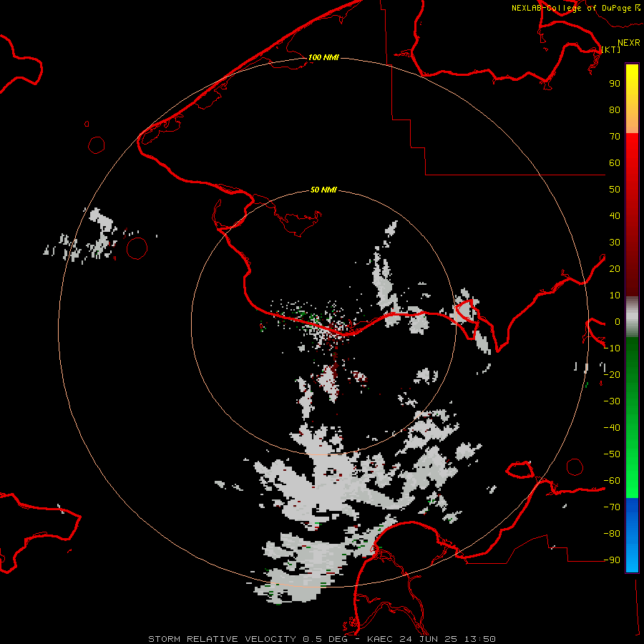644x644 pixels.
Task: Click the 24 JUN 25 date text
Action: pyautogui.click(x=429, y=639)
